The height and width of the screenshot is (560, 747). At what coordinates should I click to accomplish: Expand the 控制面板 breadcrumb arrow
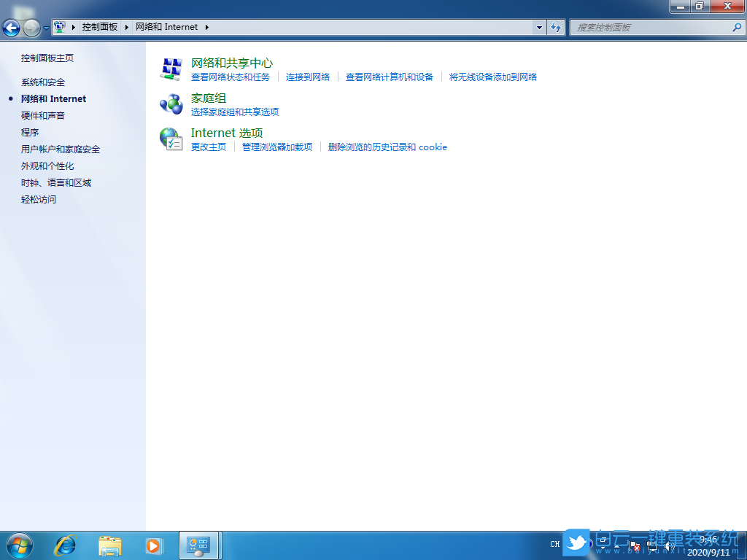125,27
